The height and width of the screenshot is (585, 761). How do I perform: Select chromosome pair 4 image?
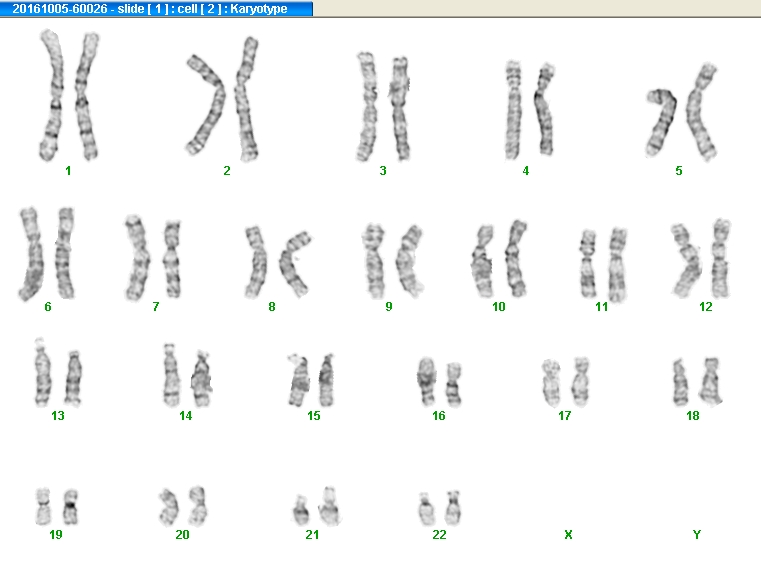coord(529,110)
